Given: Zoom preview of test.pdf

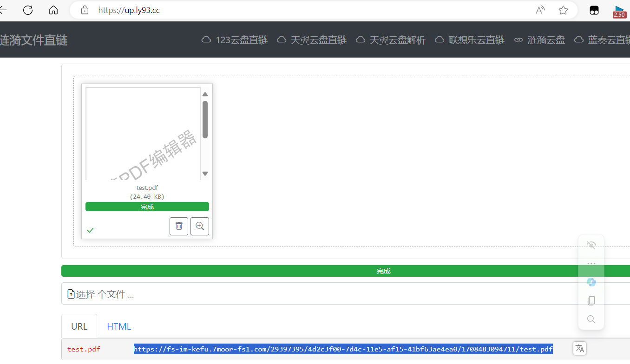Looking at the screenshot, I should tap(200, 226).
